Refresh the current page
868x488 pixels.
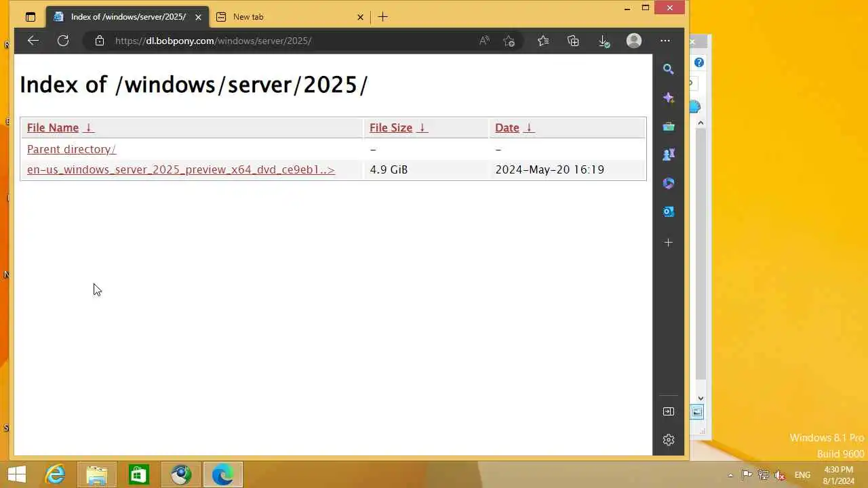(x=63, y=41)
